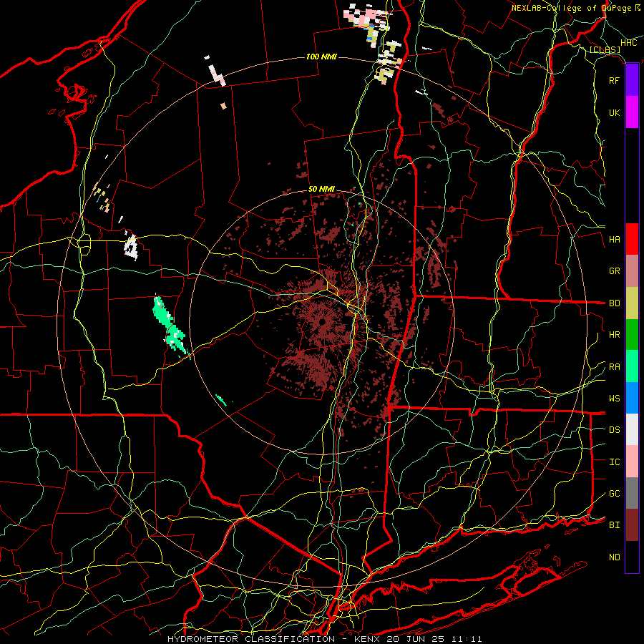The width and height of the screenshot is (644, 644).
Task: Click the GR legend label
Action: (x=614, y=271)
